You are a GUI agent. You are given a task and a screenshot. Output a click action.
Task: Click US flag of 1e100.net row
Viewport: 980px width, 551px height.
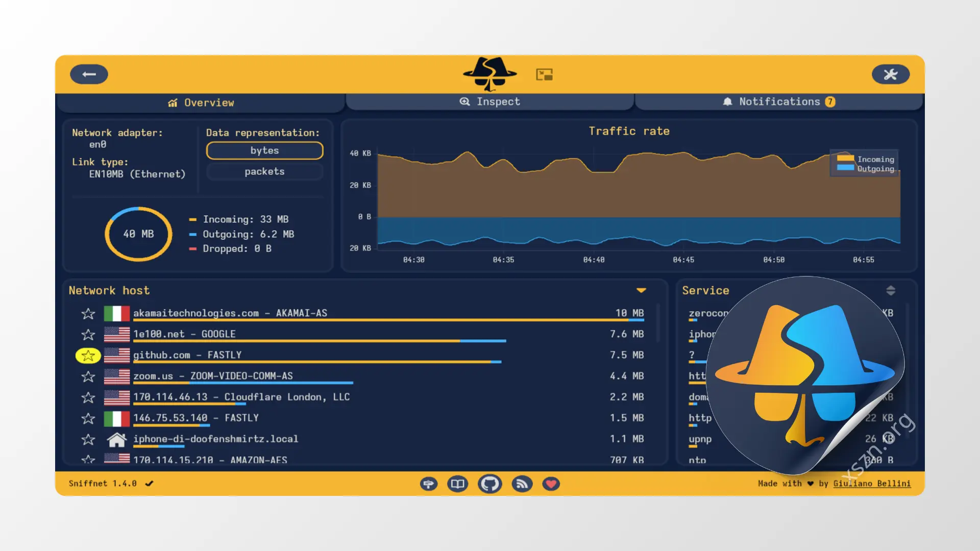pyautogui.click(x=116, y=334)
